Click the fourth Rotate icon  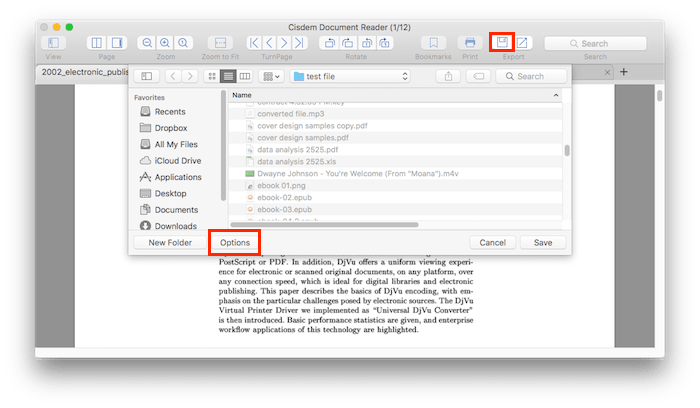click(384, 43)
